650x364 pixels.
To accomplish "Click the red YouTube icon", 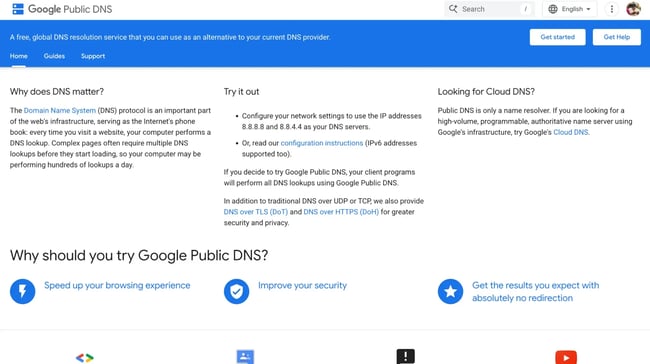I will coord(566,357).
